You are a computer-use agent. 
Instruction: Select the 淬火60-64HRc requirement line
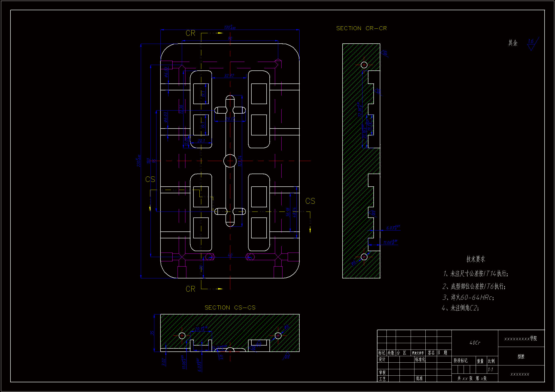click(468, 297)
